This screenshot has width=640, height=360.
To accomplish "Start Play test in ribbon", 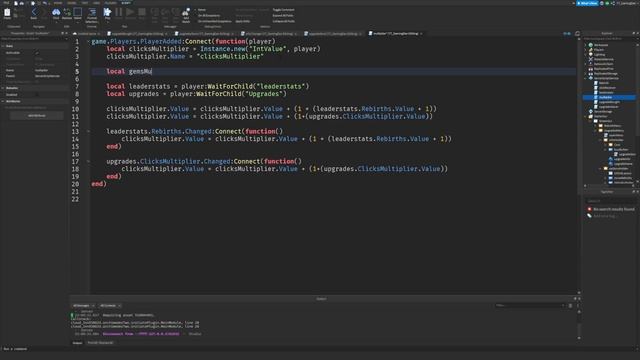I will click(x=107, y=13).
